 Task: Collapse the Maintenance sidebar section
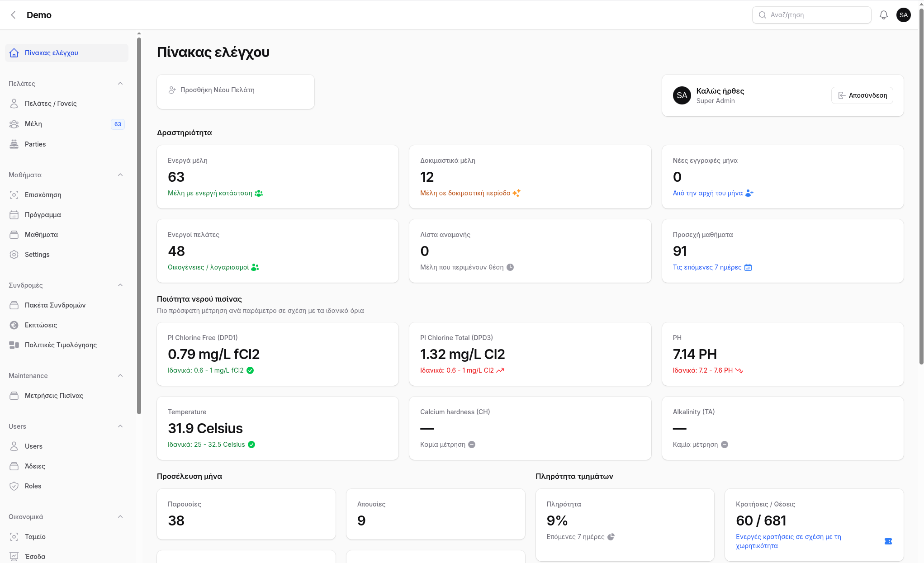[120, 376]
